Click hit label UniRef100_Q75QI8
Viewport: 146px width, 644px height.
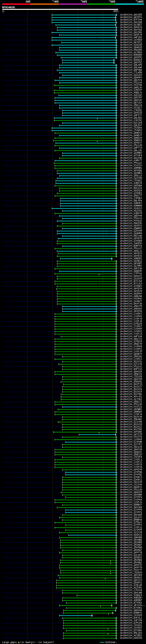[x=131, y=324]
